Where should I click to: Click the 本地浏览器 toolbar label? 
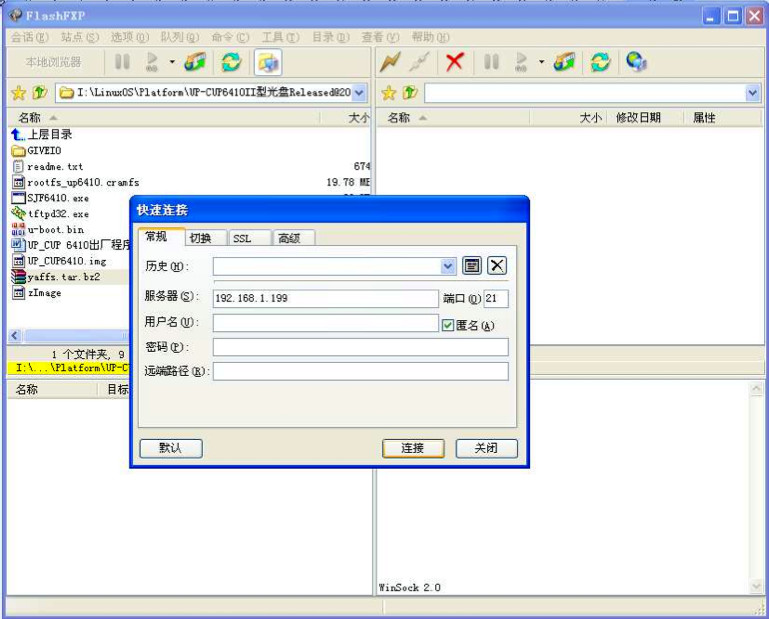(x=53, y=62)
